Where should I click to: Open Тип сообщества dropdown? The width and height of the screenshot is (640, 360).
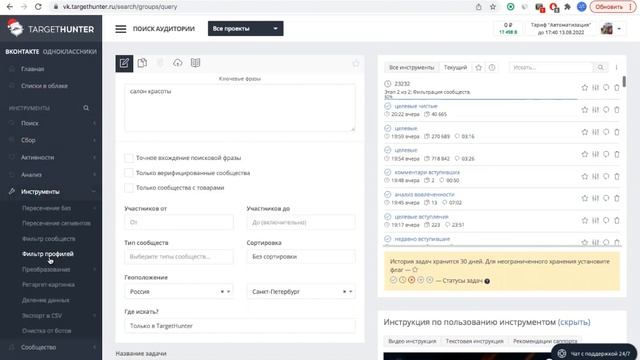(x=179, y=257)
